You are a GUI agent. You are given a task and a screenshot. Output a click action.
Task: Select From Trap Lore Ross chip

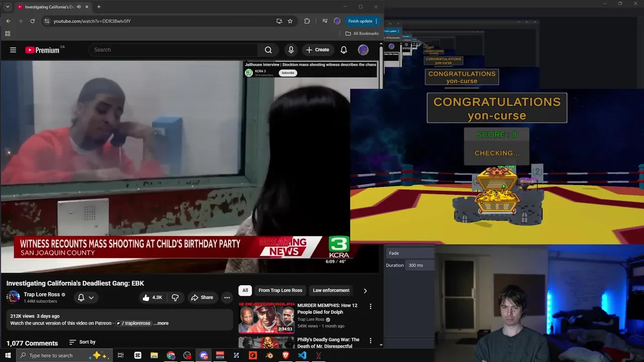(280, 290)
